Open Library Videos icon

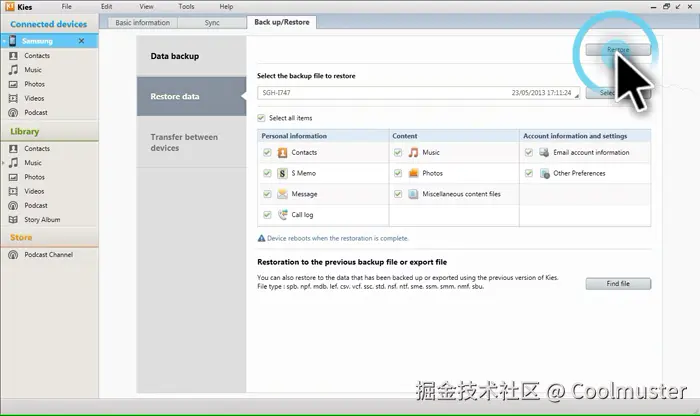tap(13, 191)
